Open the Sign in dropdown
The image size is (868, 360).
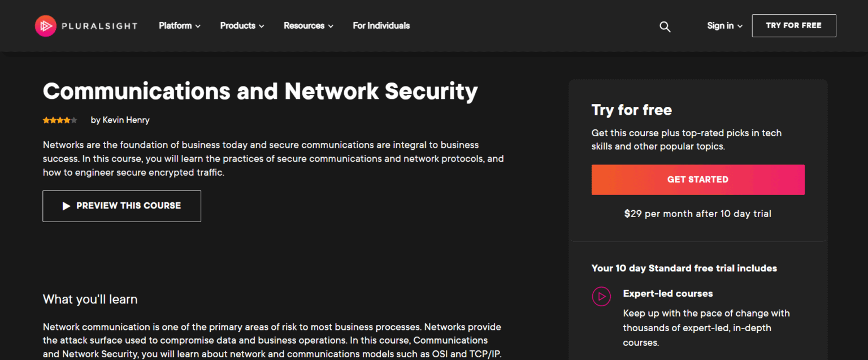coord(724,26)
